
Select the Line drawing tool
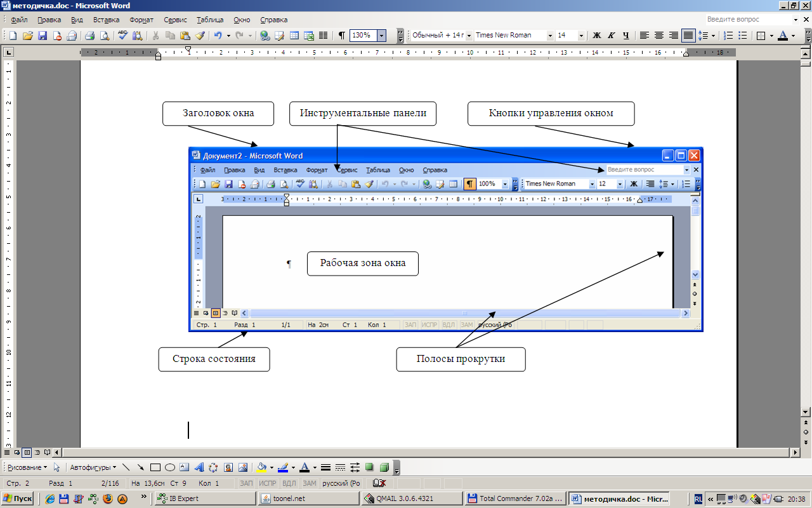pyautogui.click(x=126, y=467)
